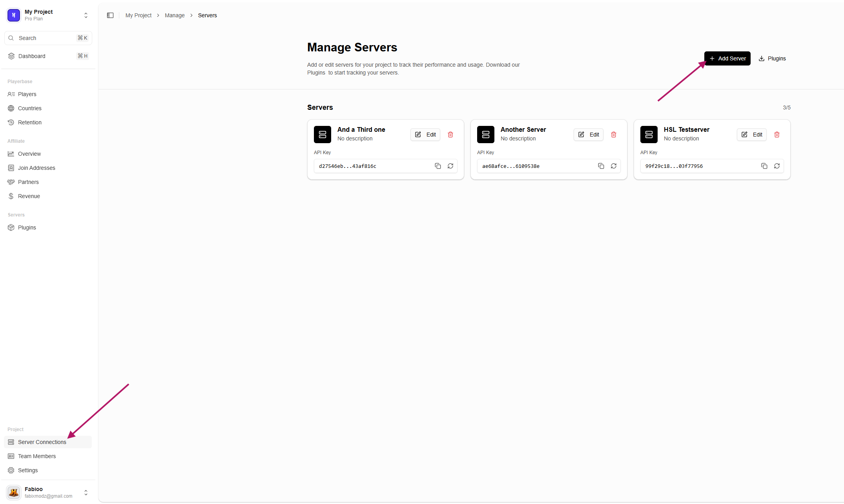Viewport: 844px width, 504px height.
Task: Copy the HSL Testserver API key
Action: [x=764, y=166]
